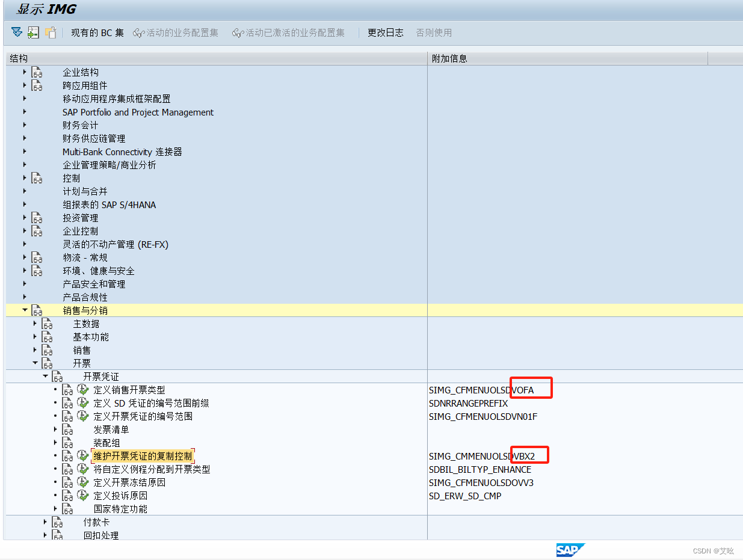Click the expand-all blue arrows toolbar icon
This screenshot has width=743, height=560.
coord(16,32)
